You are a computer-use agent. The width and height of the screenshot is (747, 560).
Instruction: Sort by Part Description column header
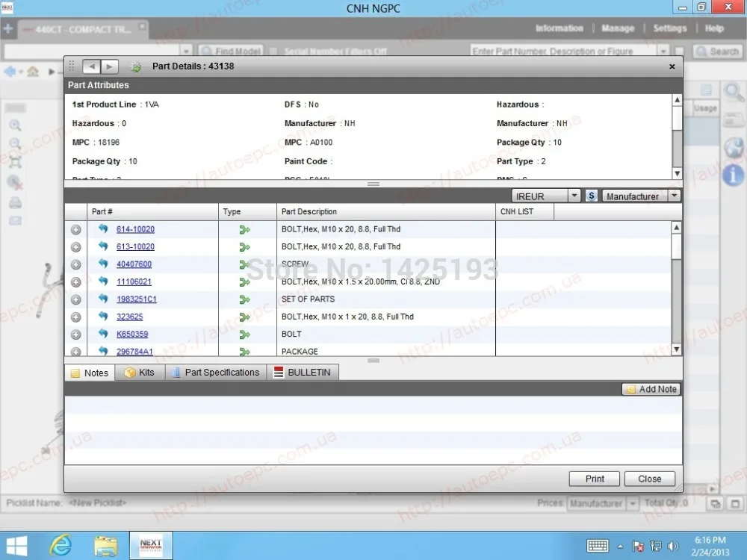click(x=386, y=212)
